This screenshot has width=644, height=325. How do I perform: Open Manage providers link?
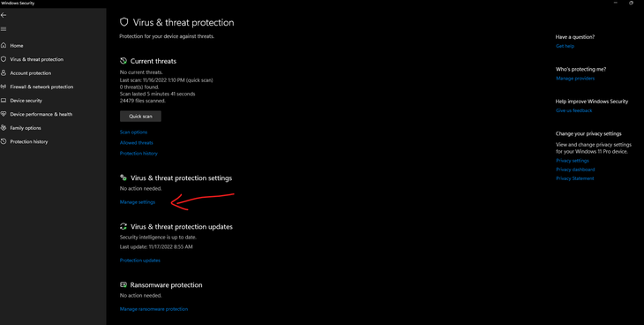(x=575, y=79)
